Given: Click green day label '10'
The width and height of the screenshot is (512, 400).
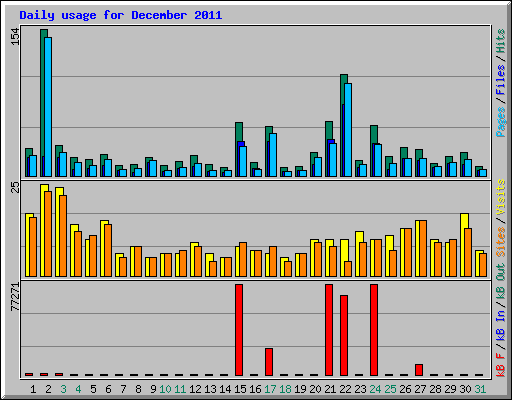Looking at the screenshot, I should coord(165,389).
